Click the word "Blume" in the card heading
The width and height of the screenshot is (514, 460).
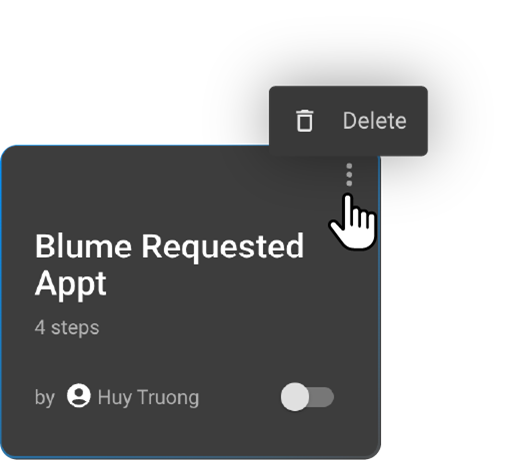pyautogui.click(x=83, y=247)
